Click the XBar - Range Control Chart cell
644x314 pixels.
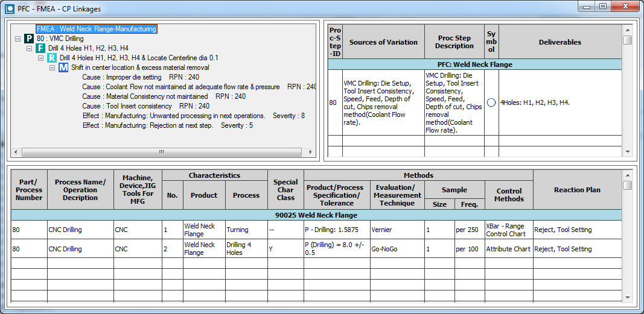point(509,230)
